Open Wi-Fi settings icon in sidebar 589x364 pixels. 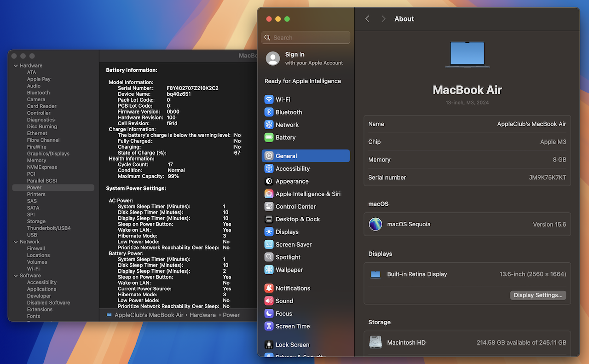click(x=269, y=99)
